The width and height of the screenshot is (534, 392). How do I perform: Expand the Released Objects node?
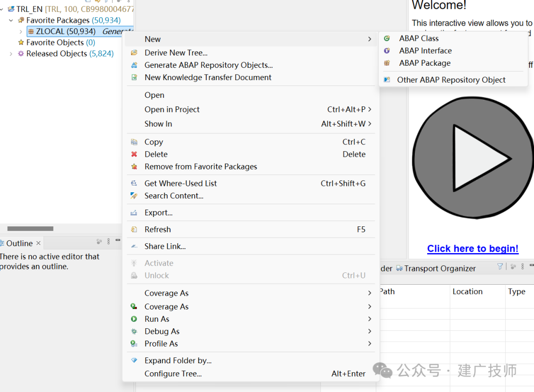point(11,54)
